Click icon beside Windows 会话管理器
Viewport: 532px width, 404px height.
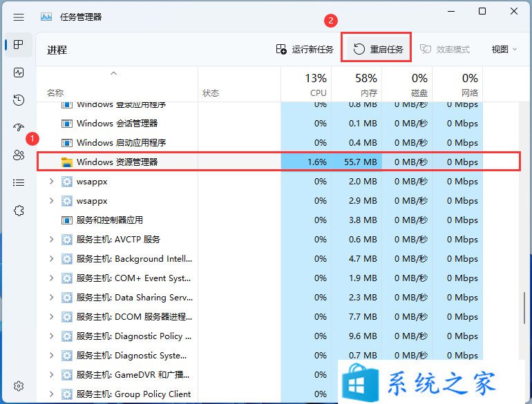point(67,124)
